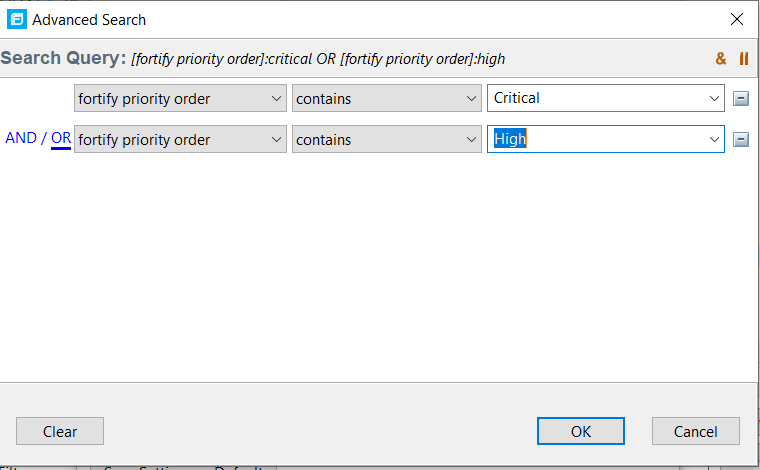Confirm the search with OK
The image size is (760, 470).
click(581, 431)
